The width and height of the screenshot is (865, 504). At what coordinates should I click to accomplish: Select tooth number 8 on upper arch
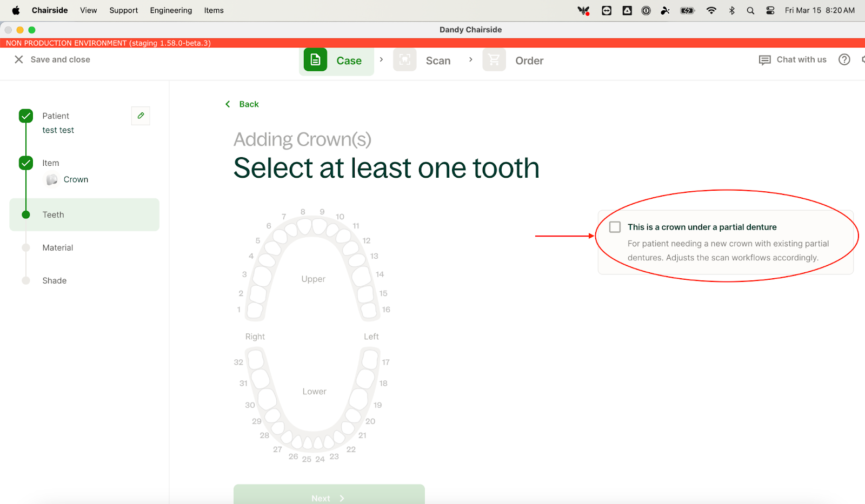coord(304,226)
